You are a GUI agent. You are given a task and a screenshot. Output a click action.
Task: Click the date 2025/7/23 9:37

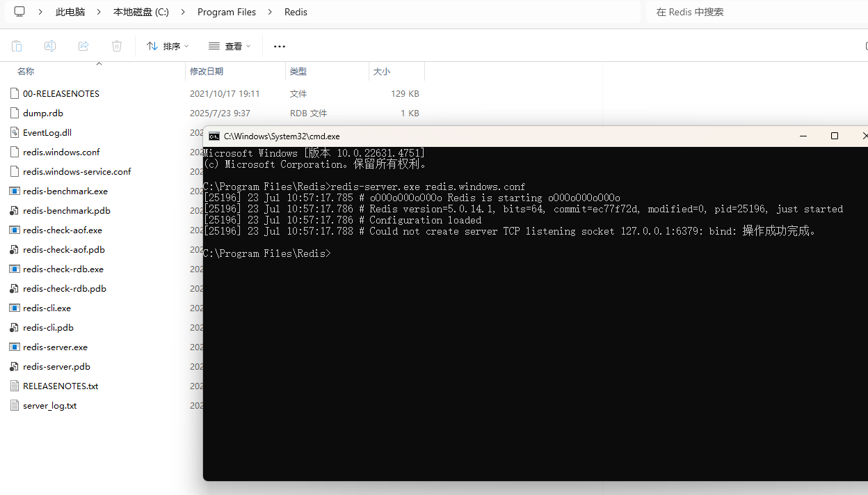[220, 113]
